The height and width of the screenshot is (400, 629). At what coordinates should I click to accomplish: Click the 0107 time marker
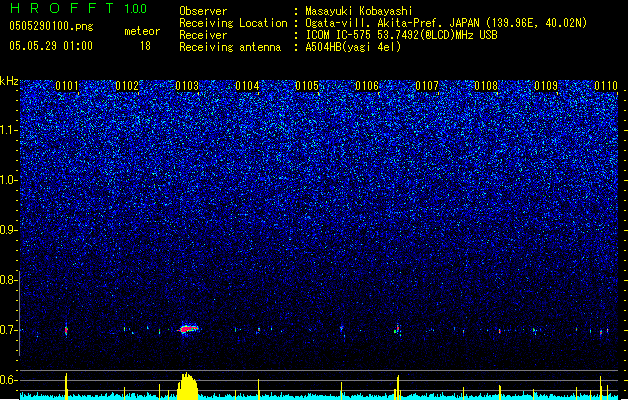[427, 86]
